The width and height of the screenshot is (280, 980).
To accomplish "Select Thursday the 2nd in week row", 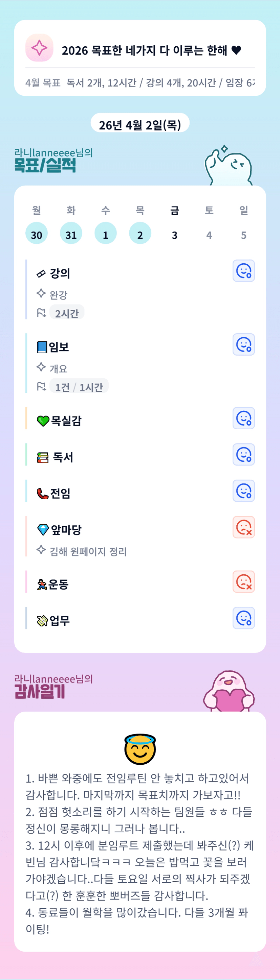I will coord(140,233).
